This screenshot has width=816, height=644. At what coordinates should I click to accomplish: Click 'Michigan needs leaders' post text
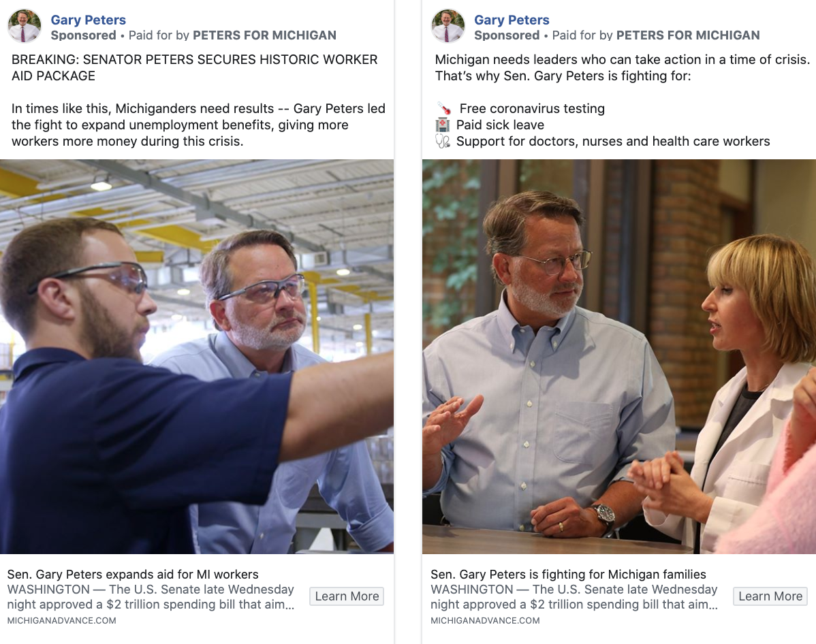623,67
